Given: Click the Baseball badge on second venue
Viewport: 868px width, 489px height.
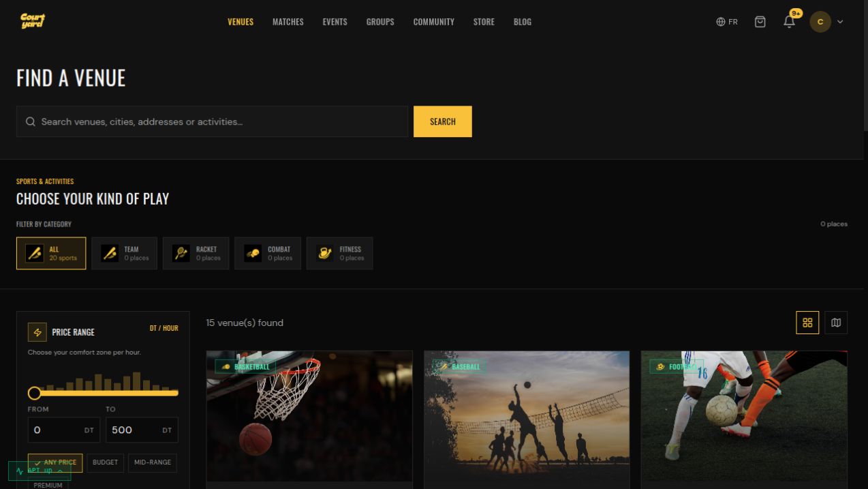Looking at the screenshot, I should coord(459,366).
